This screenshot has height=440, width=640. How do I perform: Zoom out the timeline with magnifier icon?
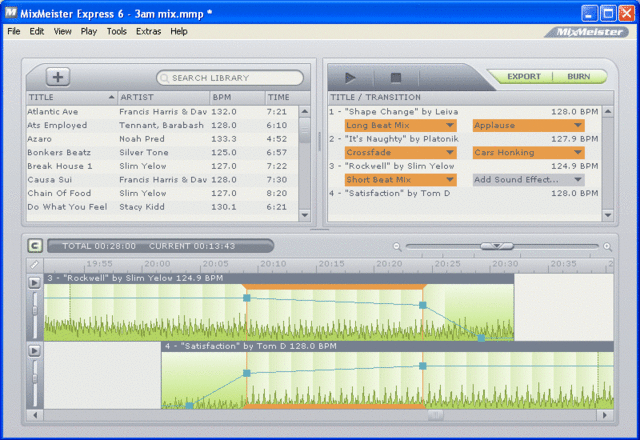[397, 247]
